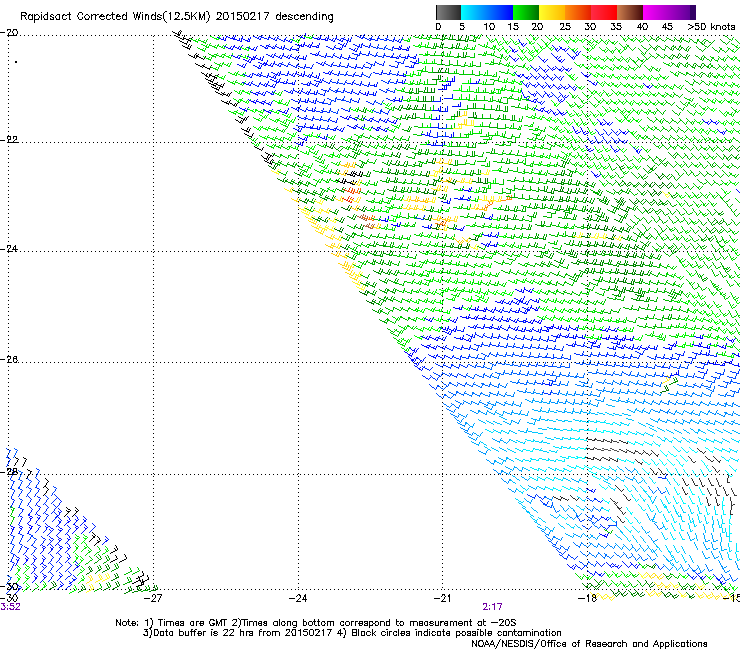740x650 pixels.
Task: Click the 'NOAA/NESDIS/Office of Research and Applications' credit
Action: coord(589,644)
